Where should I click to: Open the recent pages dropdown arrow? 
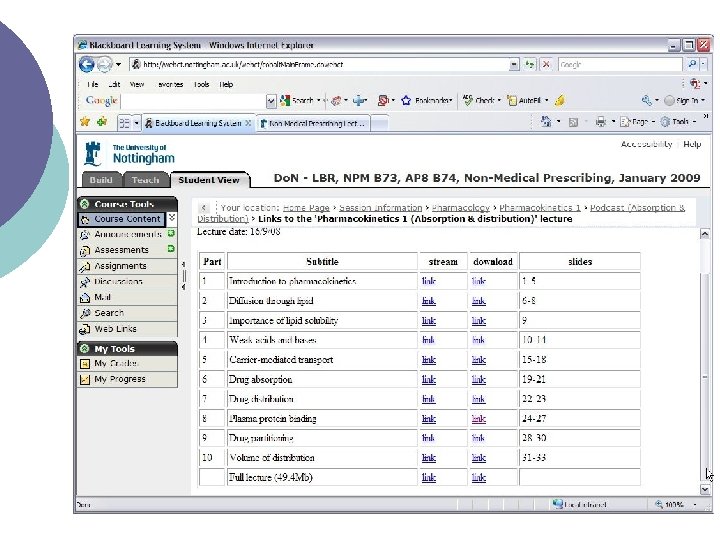(x=118, y=64)
